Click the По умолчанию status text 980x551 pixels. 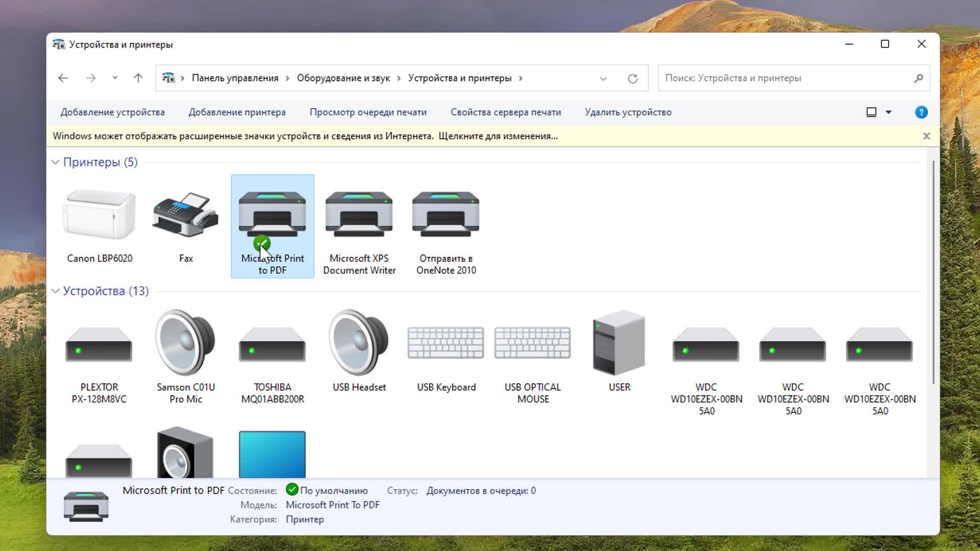(x=334, y=491)
